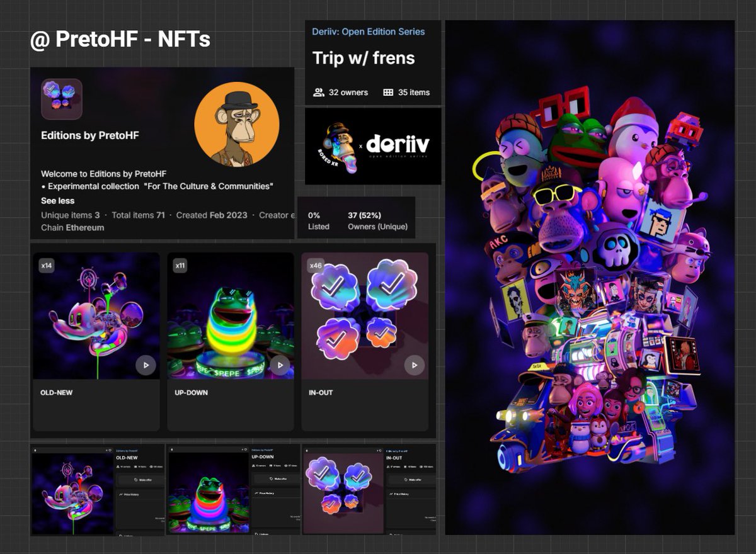The image size is (756, 554).
Task: Open Editions by PretoHF link above OLD-NEW title
Action: click(125, 451)
